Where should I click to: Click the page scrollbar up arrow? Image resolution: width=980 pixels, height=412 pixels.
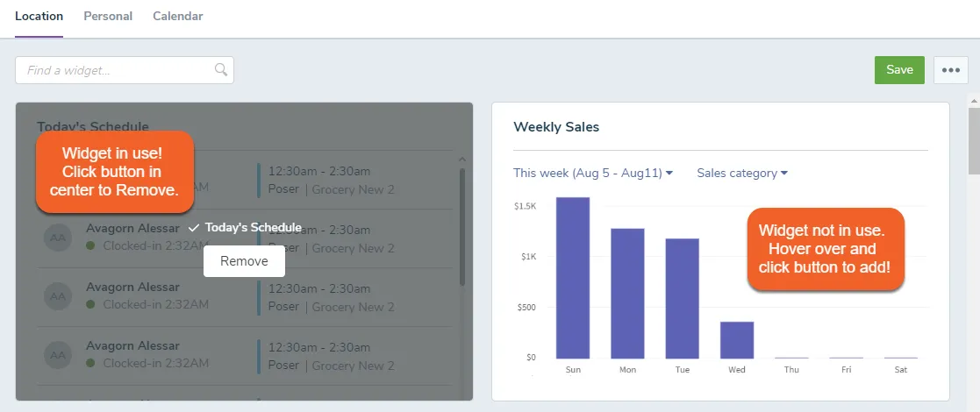click(x=974, y=100)
